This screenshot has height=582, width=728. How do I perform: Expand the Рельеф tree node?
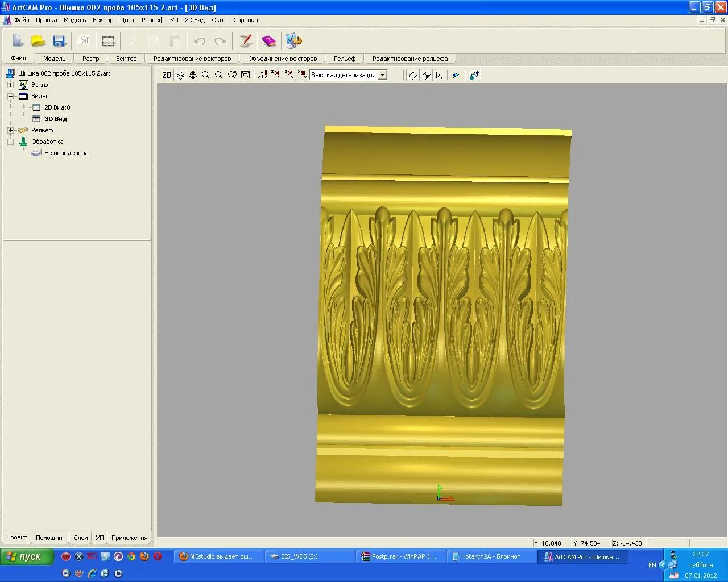pos(10,130)
